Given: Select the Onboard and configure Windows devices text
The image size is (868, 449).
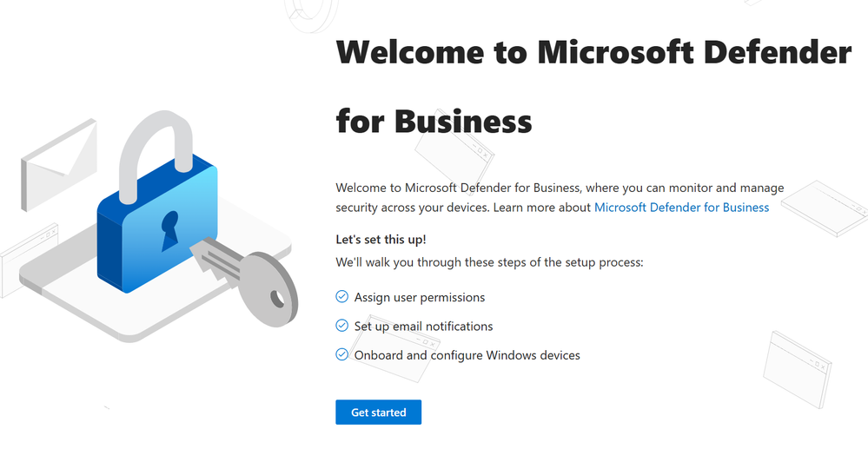Looking at the screenshot, I should [x=467, y=355].
